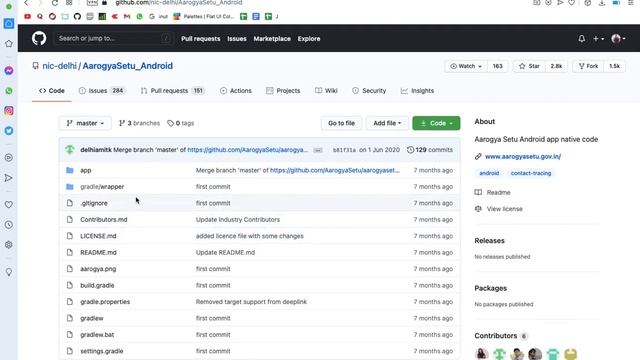This screenshot has height=360, width=640.
Task: Open the heart pinboards icon in sidebar
Action: pyautogui.click(x=9, y=204)
